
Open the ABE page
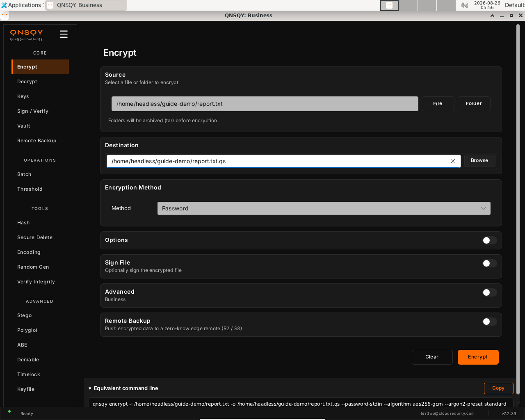(40, 345)
